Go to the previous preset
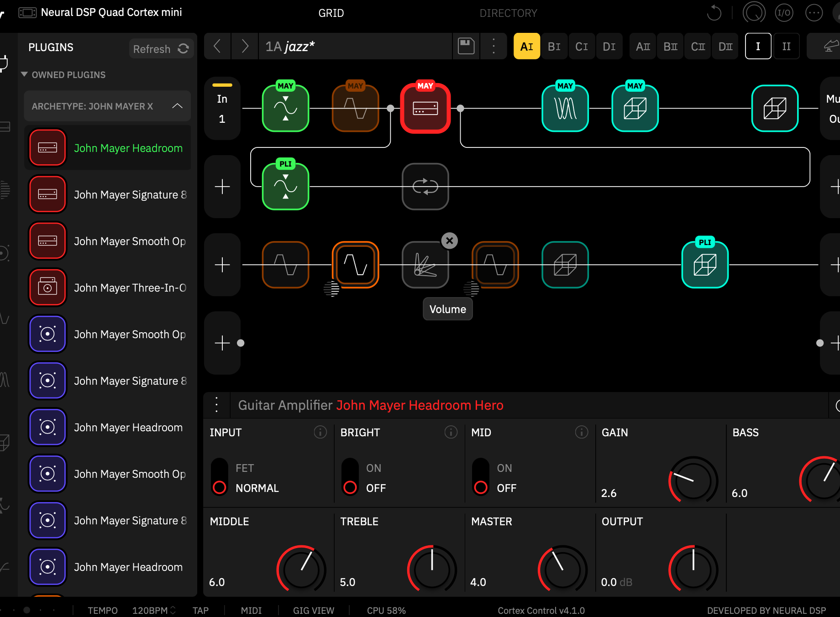Image resolution: width=840 pixels, height=617 pixels. coord(217,46)
